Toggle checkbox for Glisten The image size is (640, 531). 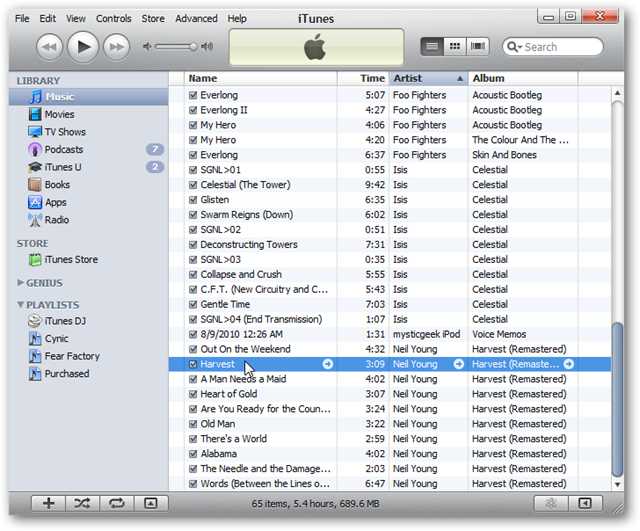(x=193, y=200)
